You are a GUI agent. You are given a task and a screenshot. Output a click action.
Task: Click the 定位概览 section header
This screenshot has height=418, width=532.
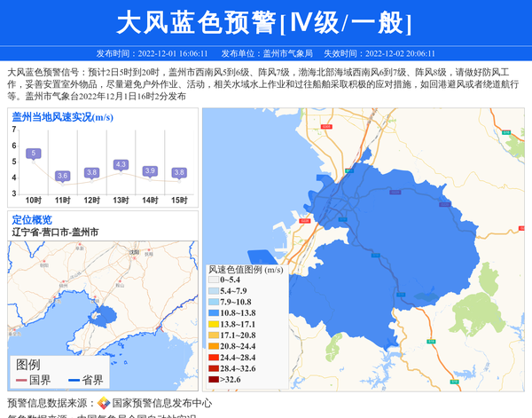coord(32,219)
